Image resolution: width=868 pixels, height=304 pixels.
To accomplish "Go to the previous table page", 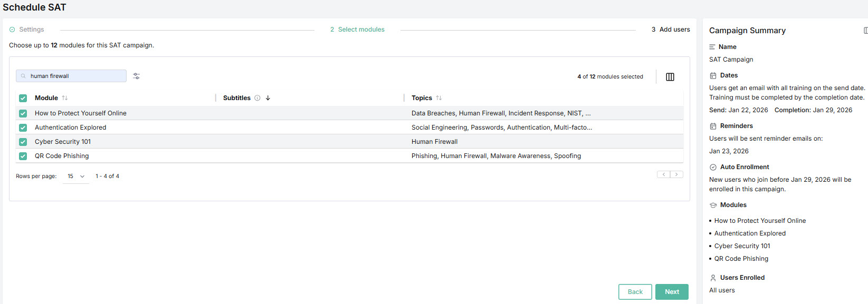I will tap(664, 174).
